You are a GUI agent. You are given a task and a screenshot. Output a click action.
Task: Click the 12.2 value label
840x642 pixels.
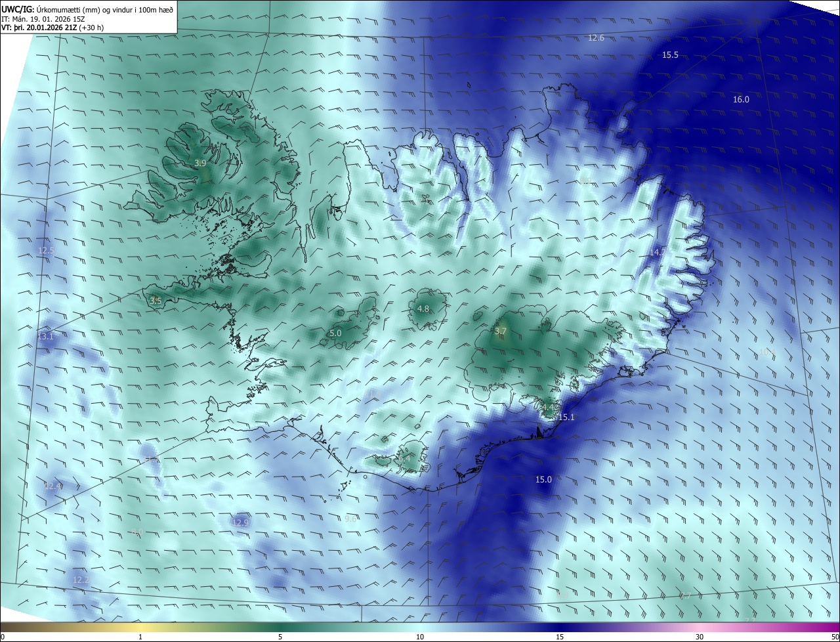pyautogui.click(x=81, y=580)
